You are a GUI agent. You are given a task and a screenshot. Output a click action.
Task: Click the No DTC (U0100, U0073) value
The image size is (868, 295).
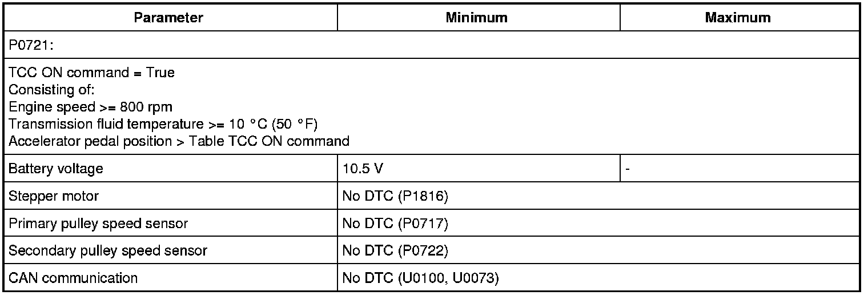[420, 278]
